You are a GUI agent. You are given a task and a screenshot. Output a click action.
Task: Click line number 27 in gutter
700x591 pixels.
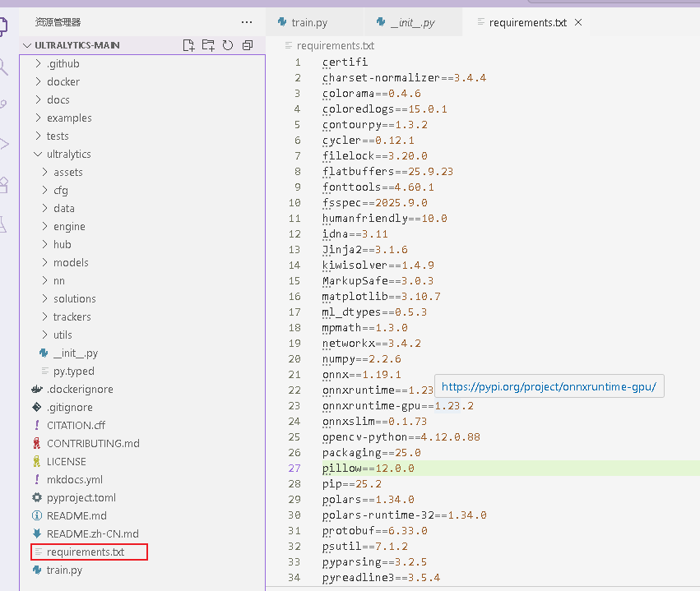(x=294, y=468)
